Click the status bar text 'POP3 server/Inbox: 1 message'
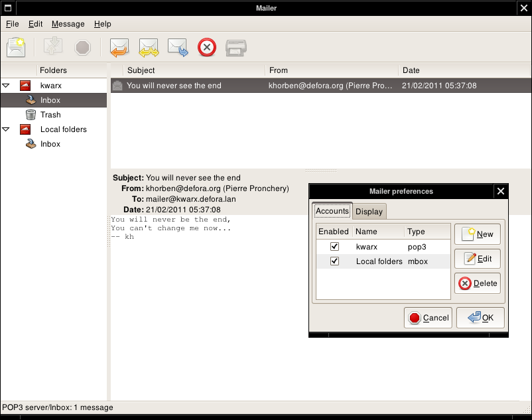The height and width of the screenshot is (420, 532). [x=58, y=407]
